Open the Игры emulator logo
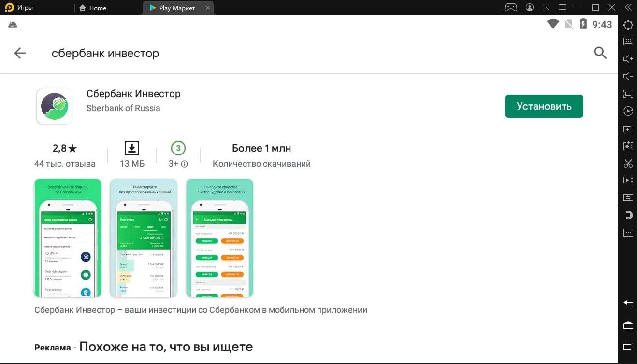The width and height of the screenshot is (637, 364). (x=9, y=8)
